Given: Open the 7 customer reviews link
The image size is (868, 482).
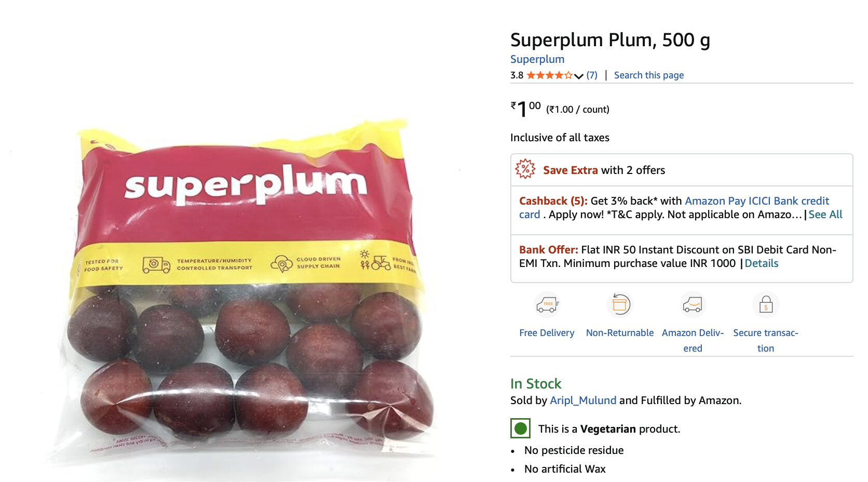Looking at the screenshot, I should (592, 75).
